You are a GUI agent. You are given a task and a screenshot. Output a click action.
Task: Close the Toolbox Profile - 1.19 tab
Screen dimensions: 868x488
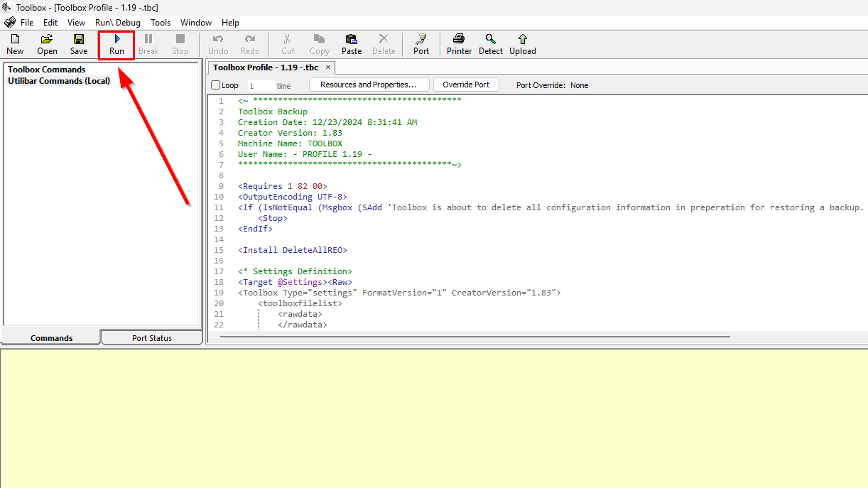click(328, 67)
